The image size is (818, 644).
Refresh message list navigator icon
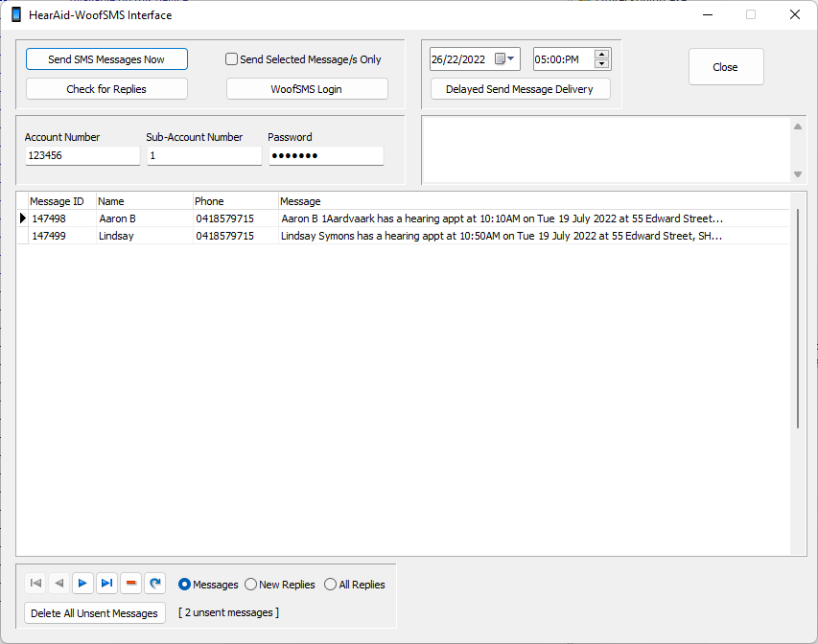pyautogui.click(x=155, y=583)
